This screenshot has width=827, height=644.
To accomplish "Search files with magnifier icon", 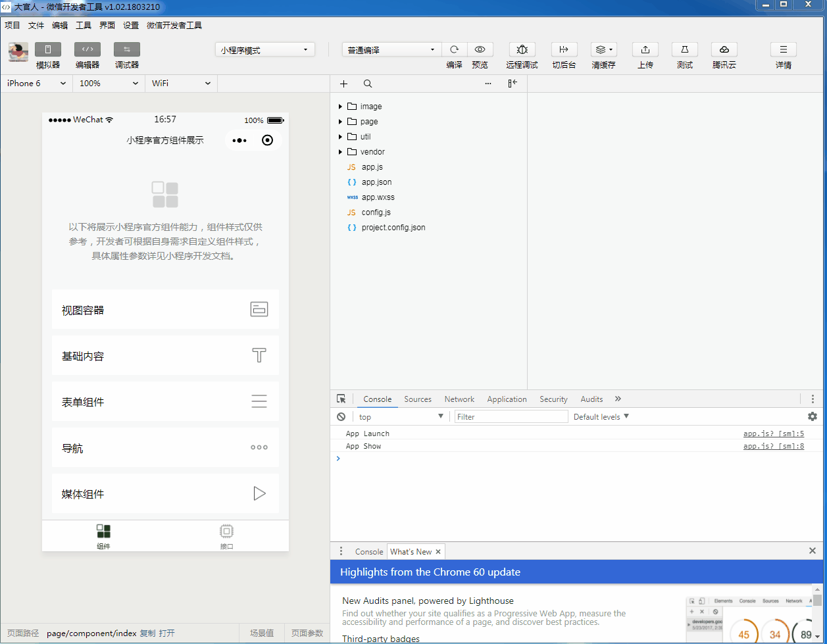I will pos(368,84).
